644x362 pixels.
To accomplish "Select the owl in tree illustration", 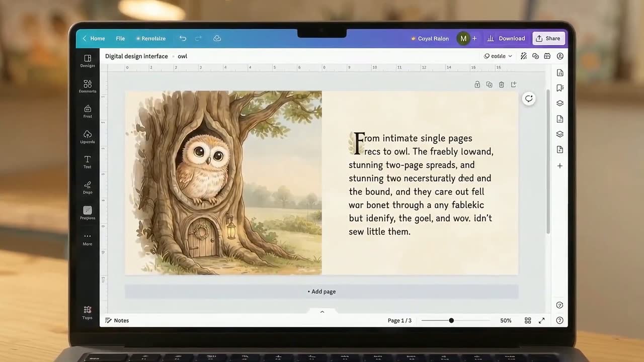I will 223,183.
